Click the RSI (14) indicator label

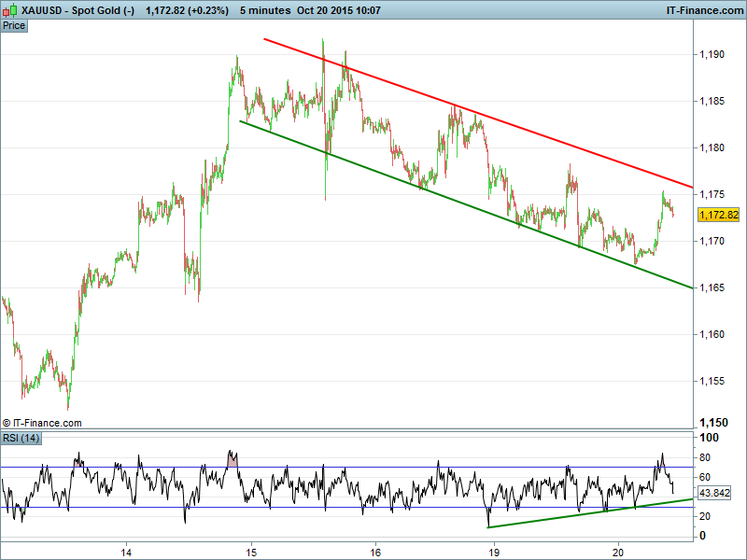click(21, 438)
